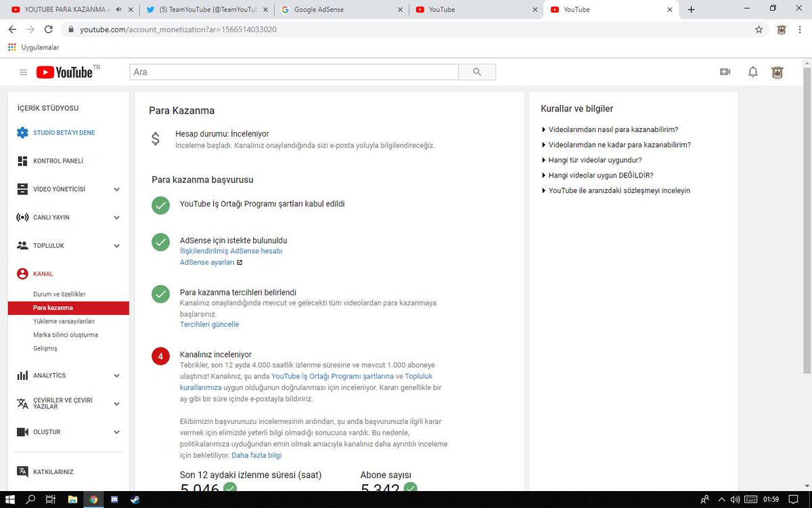The width and height of the screenshot is (812, 508).
Task: Expand 'Hangi videolar uygun DEĞİLDİR?'
Action: pos(597,175)
